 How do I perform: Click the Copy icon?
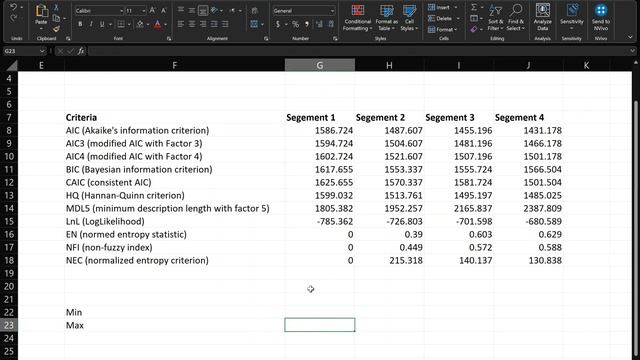[56, 18]
